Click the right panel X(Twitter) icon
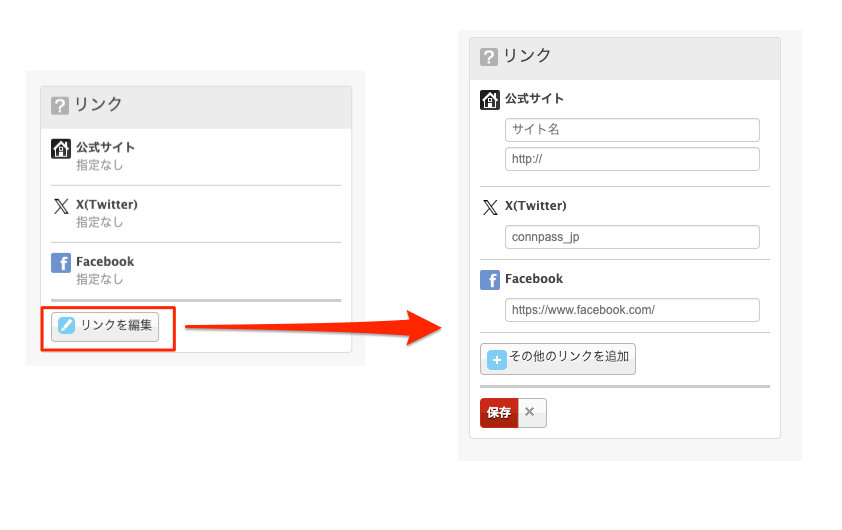This screenshot has width=842, height=530. click(490, 207)
